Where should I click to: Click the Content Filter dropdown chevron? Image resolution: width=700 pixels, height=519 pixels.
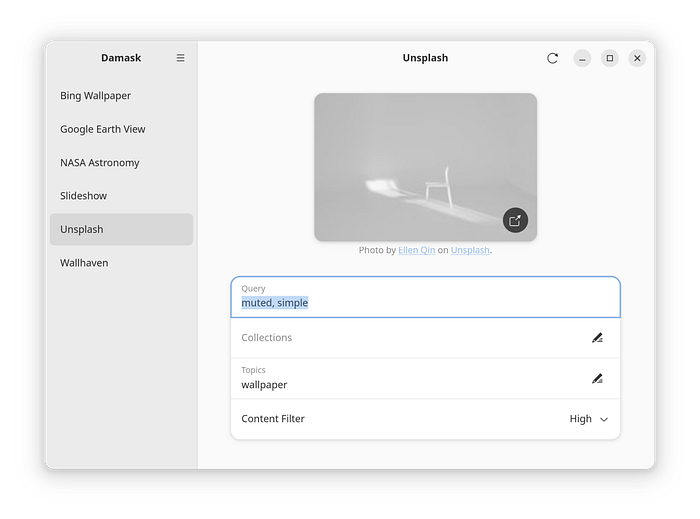tap(604, 419)
